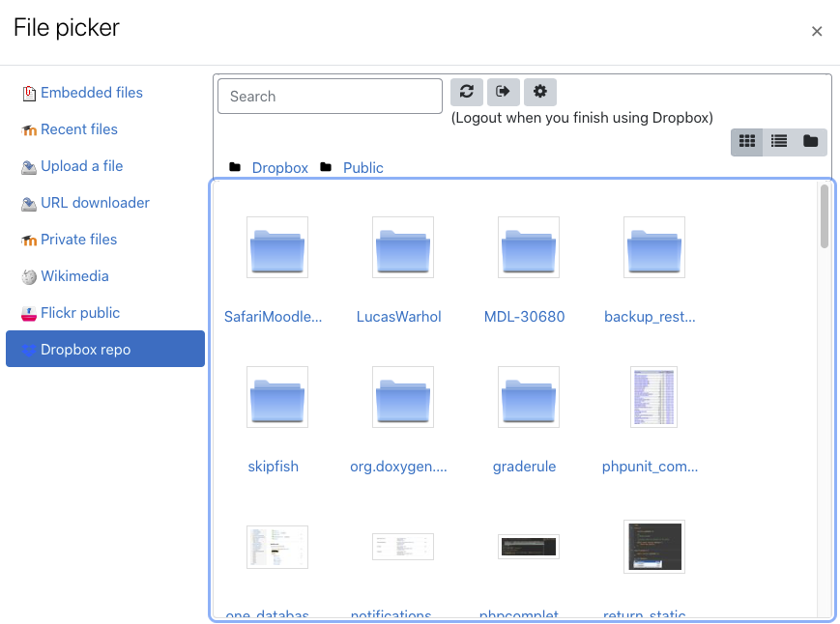Click folder icon before Public breadcrumb

pos(326,167)
